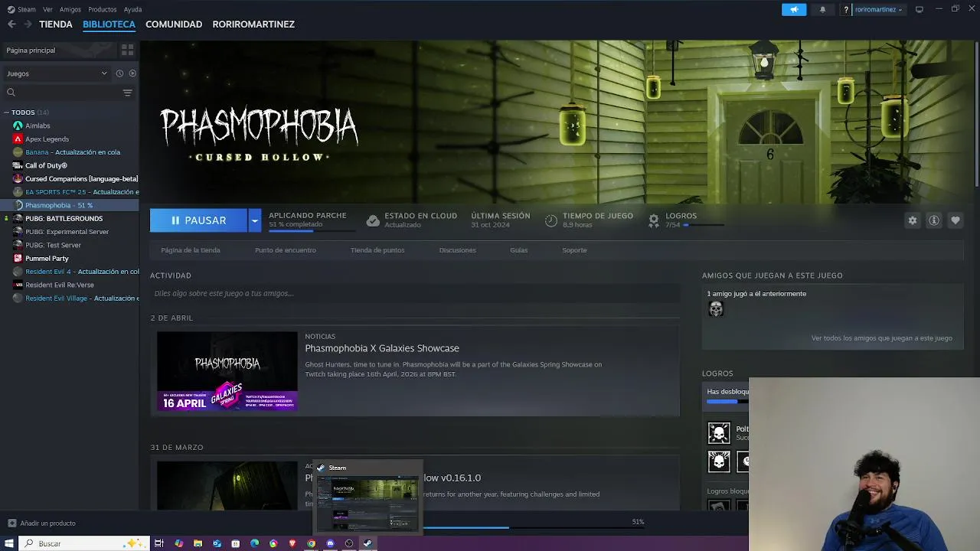Type in the activity share box
Image resolution: width=980 pixels, height=551 pixels.
[x=415, y=293]
